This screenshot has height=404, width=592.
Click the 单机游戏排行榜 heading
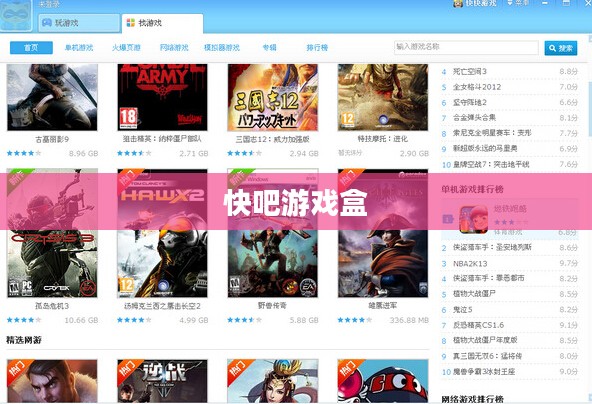(x=472, y=189)
